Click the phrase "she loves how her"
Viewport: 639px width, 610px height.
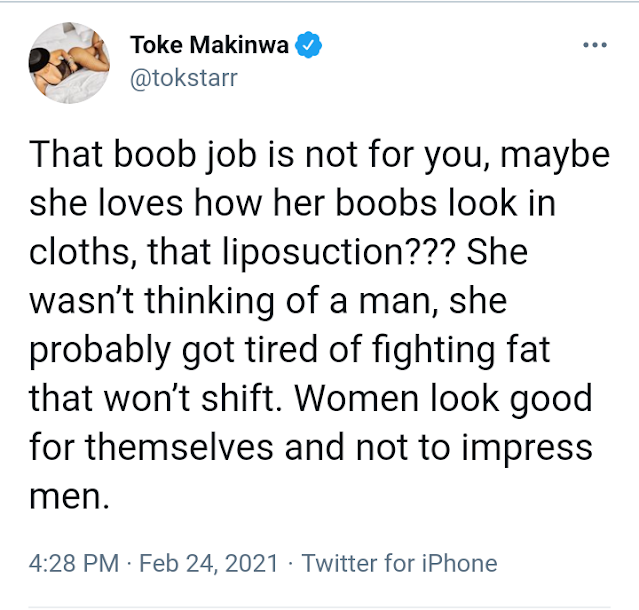pyautogui.click(x=154, y=203)
